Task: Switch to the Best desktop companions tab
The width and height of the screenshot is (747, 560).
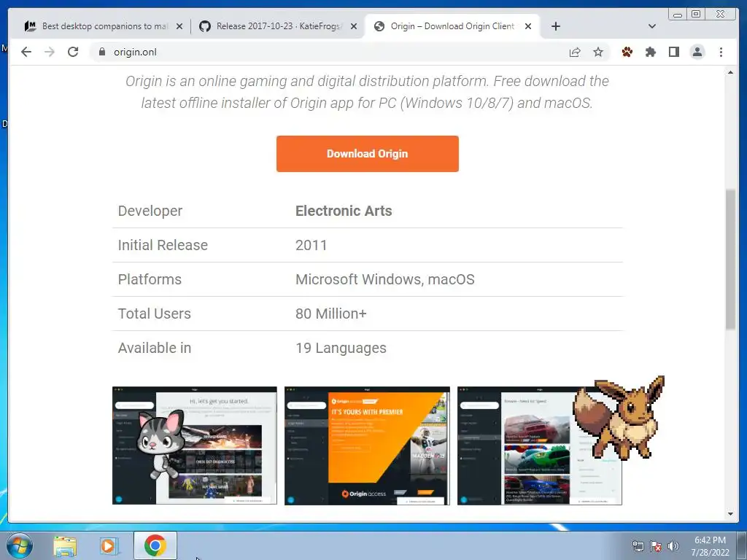Action: [x=104, y=26]
